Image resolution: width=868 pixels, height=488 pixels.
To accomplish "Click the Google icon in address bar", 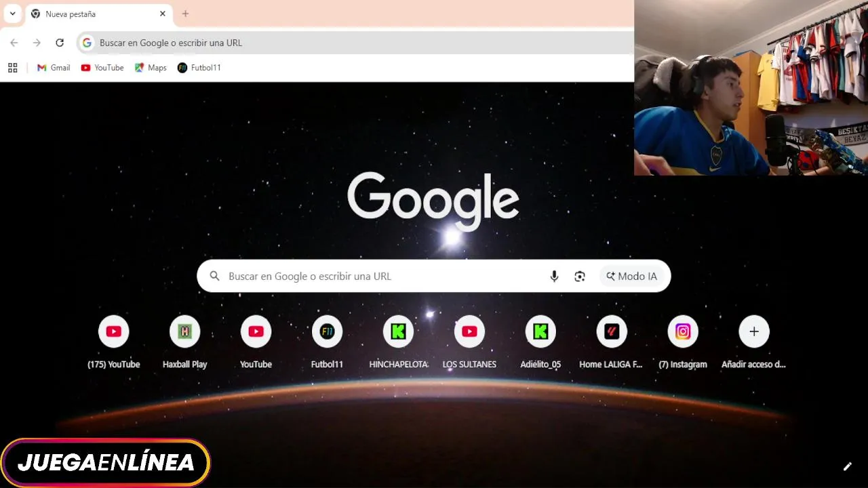I will (87, 43).
